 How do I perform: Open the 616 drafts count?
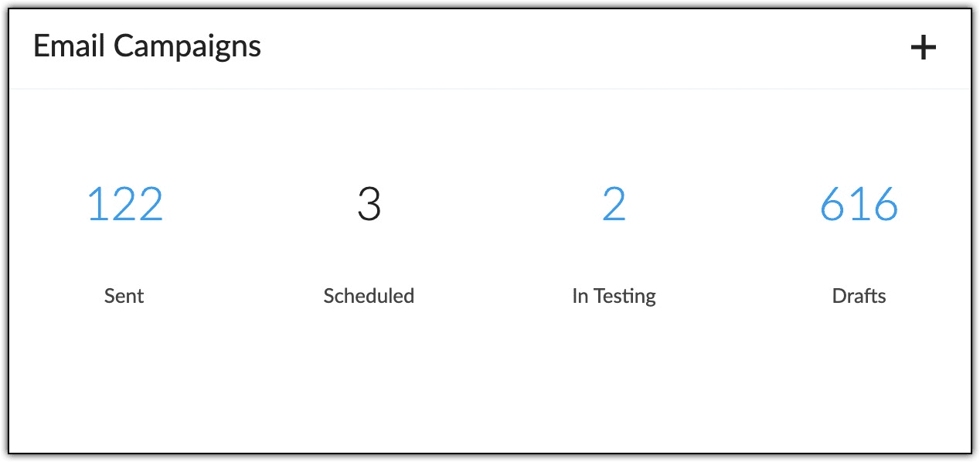859,205
